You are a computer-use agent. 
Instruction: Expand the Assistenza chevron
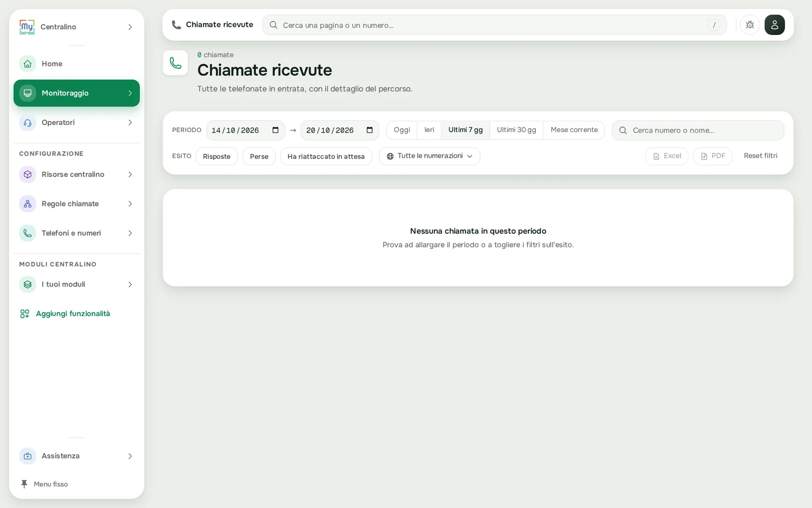coord(130,456)
